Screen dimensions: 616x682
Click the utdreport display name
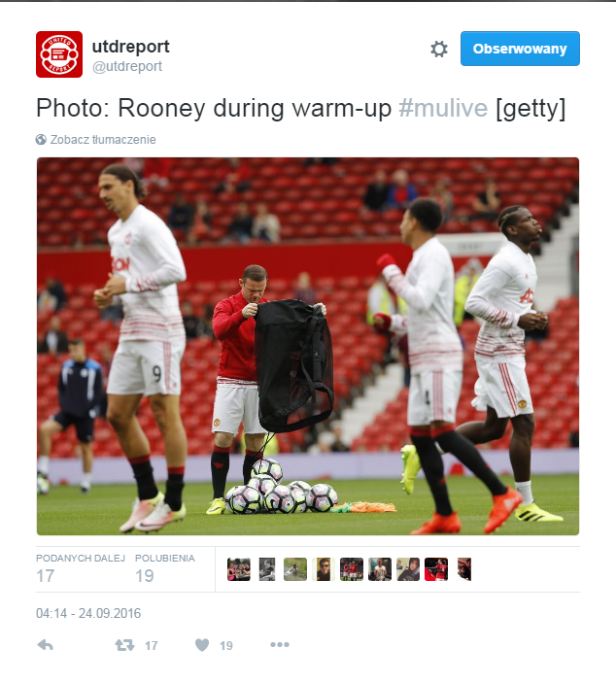(x=130, y=46)
